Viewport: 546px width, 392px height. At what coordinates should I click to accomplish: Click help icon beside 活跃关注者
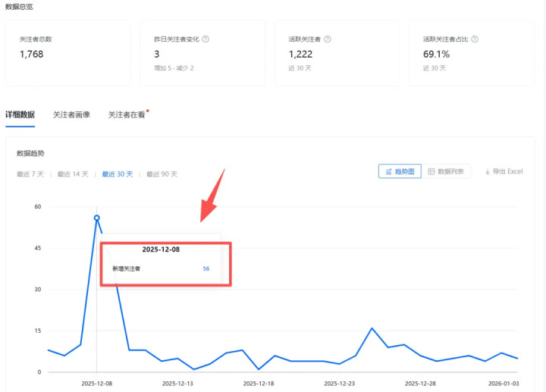tap(327, 39)
